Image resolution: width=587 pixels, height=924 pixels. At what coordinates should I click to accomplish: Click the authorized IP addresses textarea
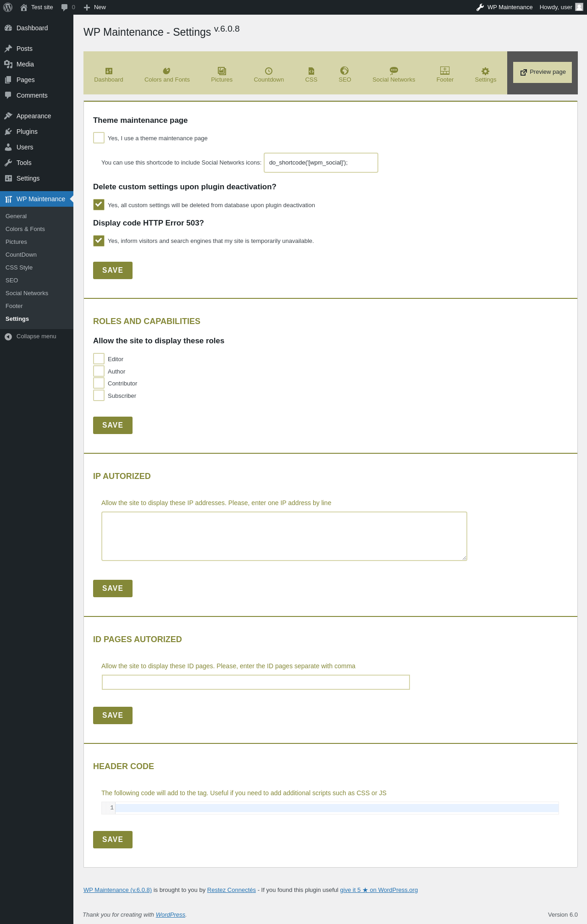[284, 536]
